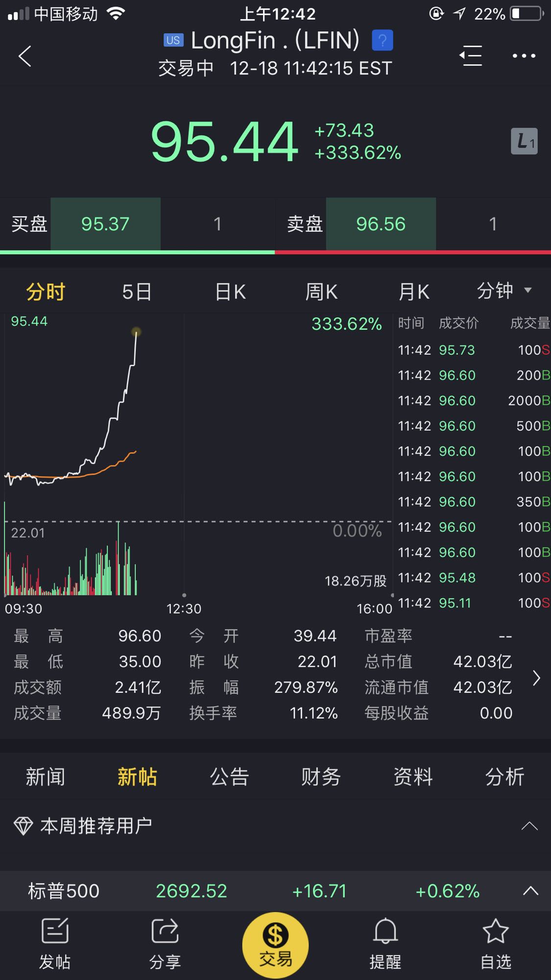551x980 pixels.
Task: Open the three-dot more options menu
Action: pos(524,56)
